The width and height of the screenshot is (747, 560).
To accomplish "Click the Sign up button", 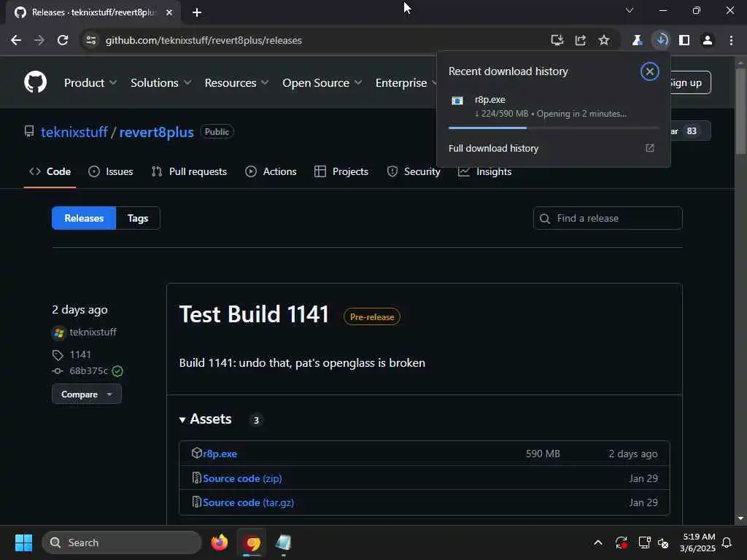I will coord(689,83).
